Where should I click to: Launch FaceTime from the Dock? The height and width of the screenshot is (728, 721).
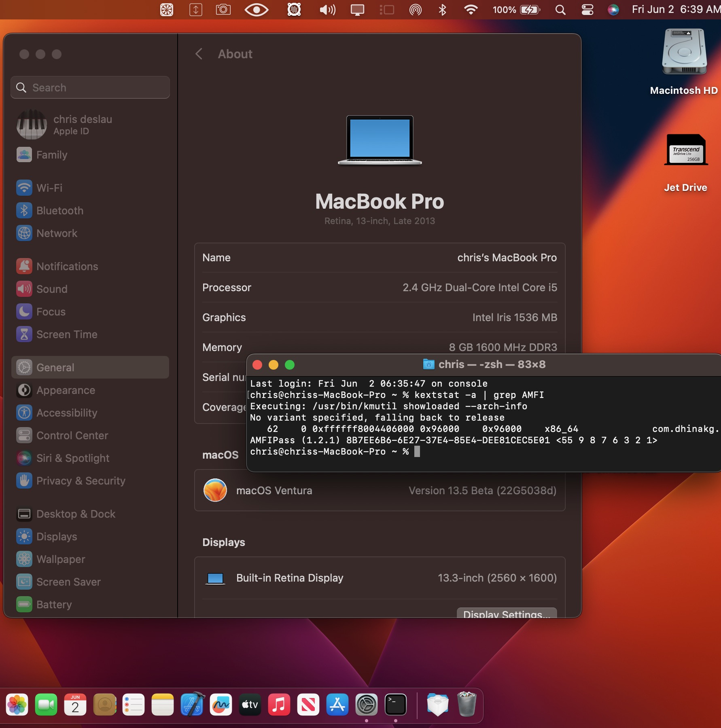(x=46, y=705)
